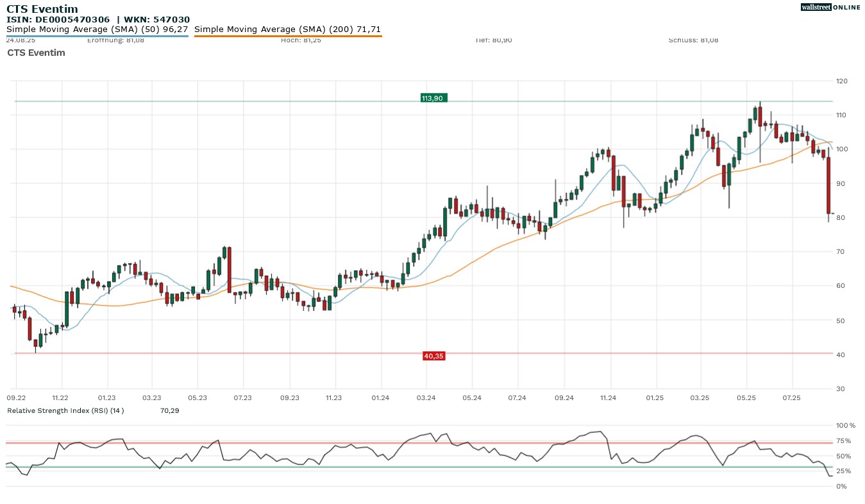
Task: Click the red 40,35 low price marker
Action: pyautogui.click(x=433, y=356)
